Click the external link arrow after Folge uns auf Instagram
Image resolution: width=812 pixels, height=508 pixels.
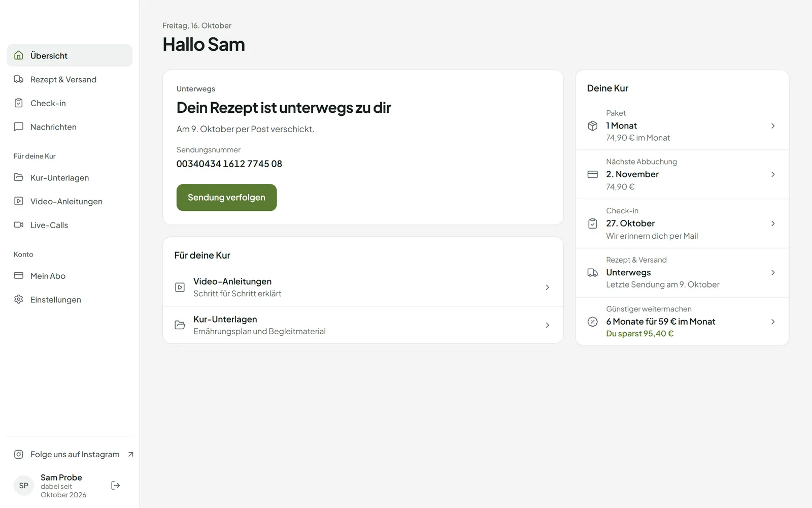coord(131,454)
